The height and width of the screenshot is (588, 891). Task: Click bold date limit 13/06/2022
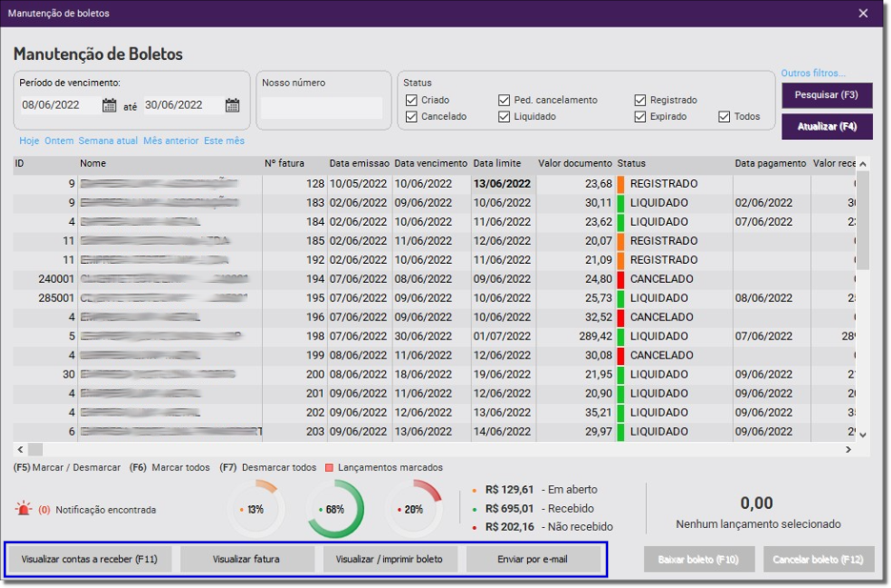502,184
